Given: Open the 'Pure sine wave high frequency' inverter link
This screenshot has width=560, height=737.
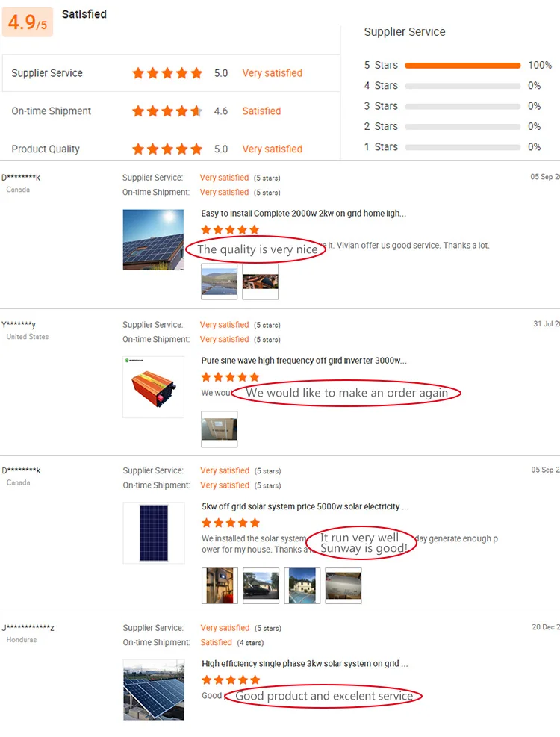Looking at the screenshot, I should pos(304,361).
